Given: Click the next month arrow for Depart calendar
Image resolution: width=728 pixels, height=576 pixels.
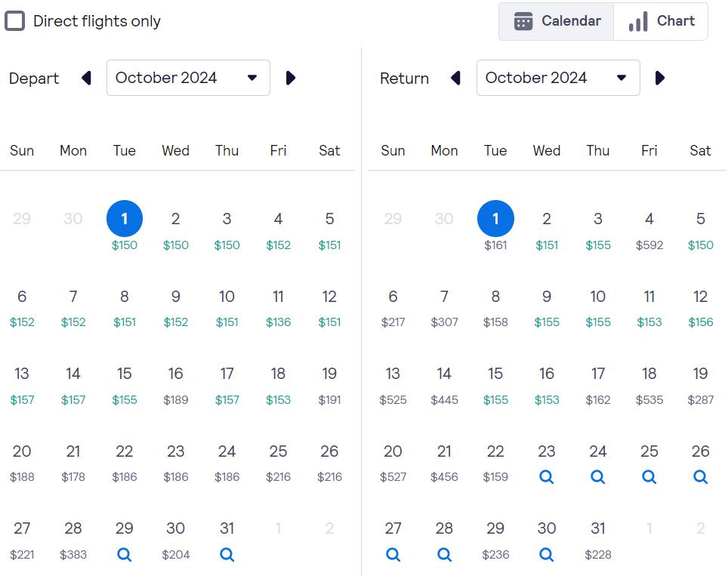Looking at the screenshot, I should pos(291,78).
